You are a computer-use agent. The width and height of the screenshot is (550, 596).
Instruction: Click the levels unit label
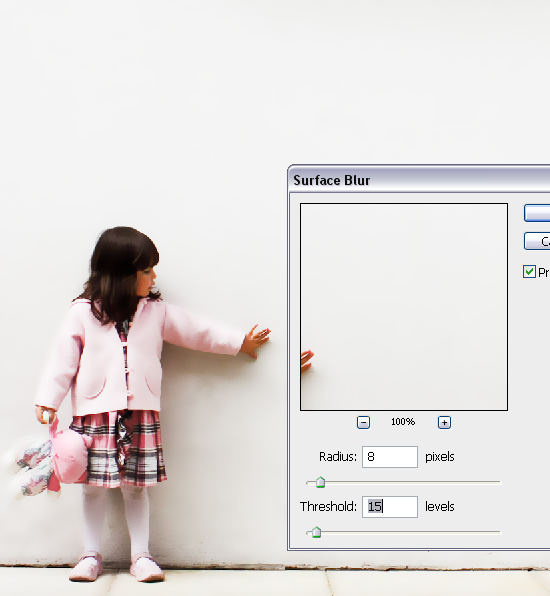tap(440, 507)
